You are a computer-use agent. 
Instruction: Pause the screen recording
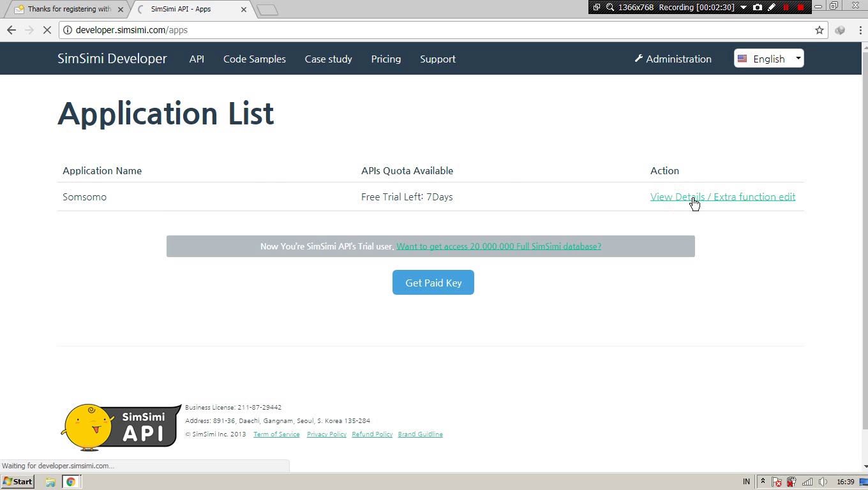[x=786, y=7]
